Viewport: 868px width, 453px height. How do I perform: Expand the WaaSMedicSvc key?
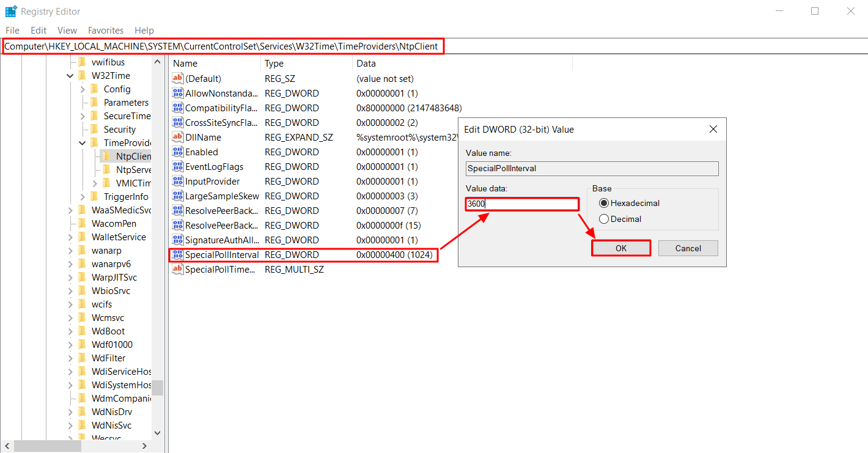coord(70,210)
